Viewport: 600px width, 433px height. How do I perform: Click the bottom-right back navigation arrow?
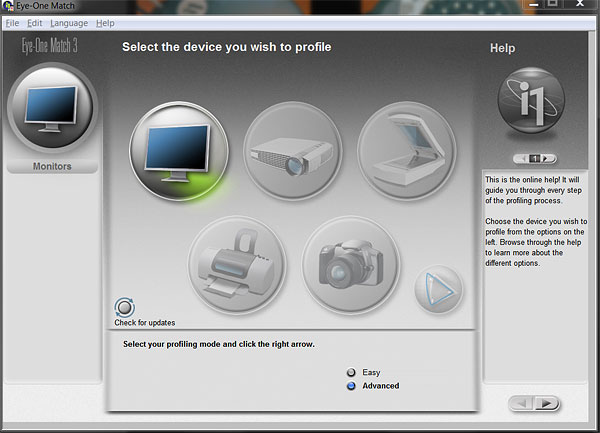[x=521, y=403]
